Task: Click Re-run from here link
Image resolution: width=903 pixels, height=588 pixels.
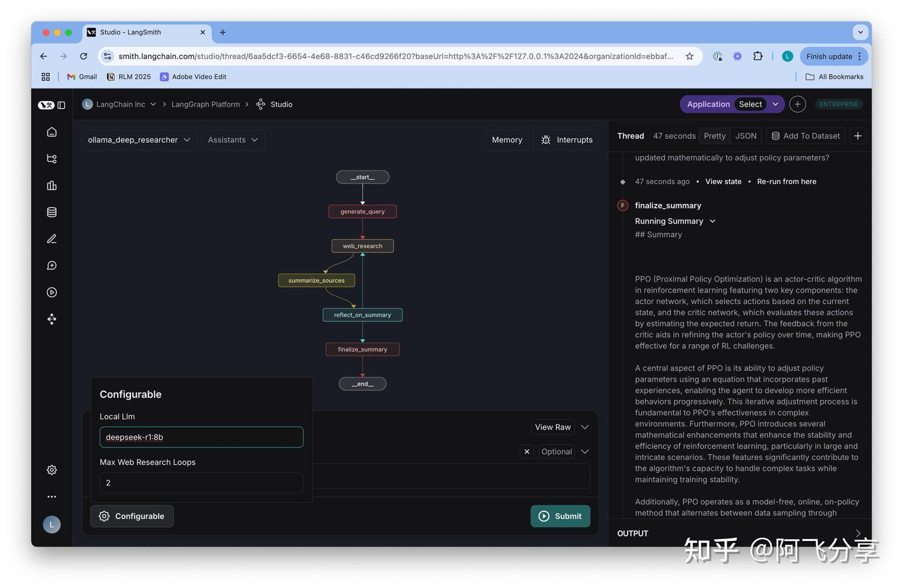Action: pyautogui.click(x=787, y=182)
